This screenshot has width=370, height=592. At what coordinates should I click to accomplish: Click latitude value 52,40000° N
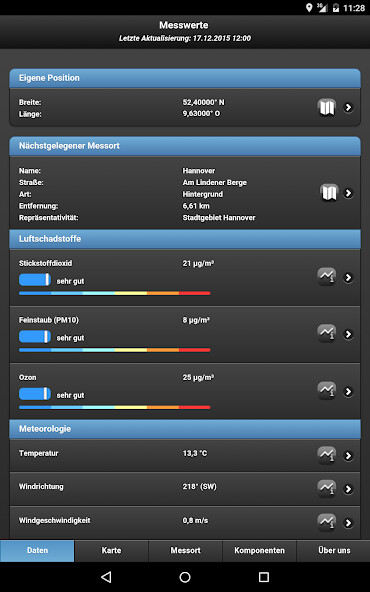204,102
